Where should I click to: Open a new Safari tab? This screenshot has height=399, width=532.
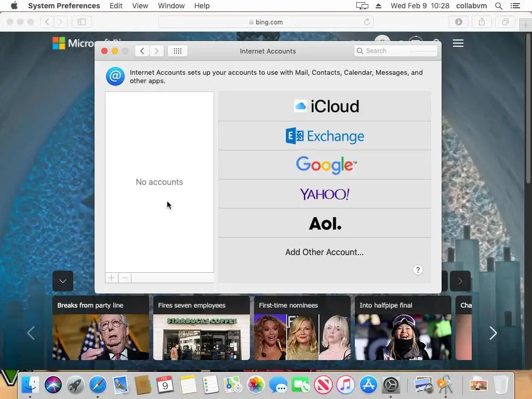(525, 25)
